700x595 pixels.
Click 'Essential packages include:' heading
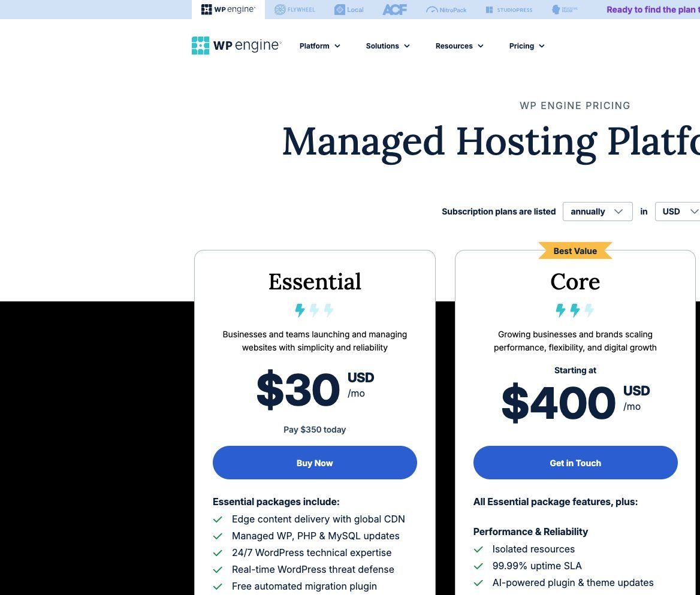[x=276, y=502]
